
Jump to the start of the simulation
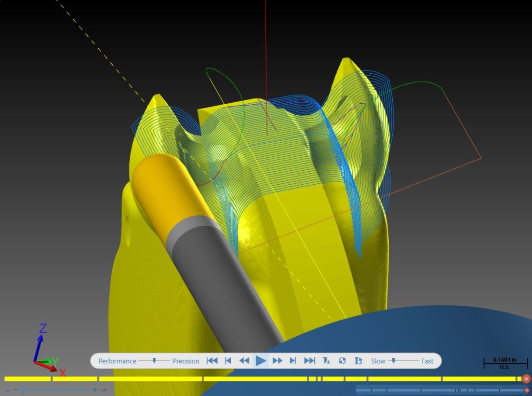tap(212, 361)
